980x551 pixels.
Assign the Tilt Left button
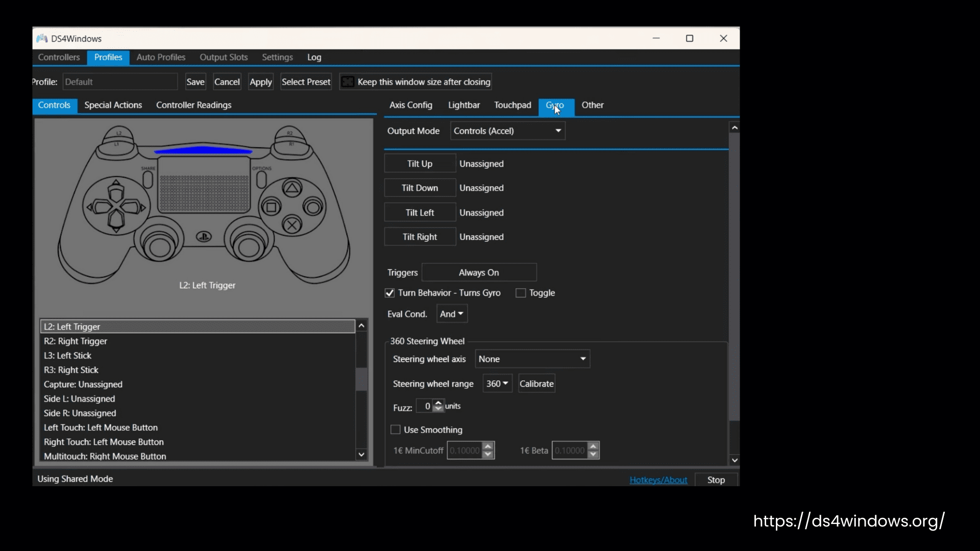click(x=420, y=213)
